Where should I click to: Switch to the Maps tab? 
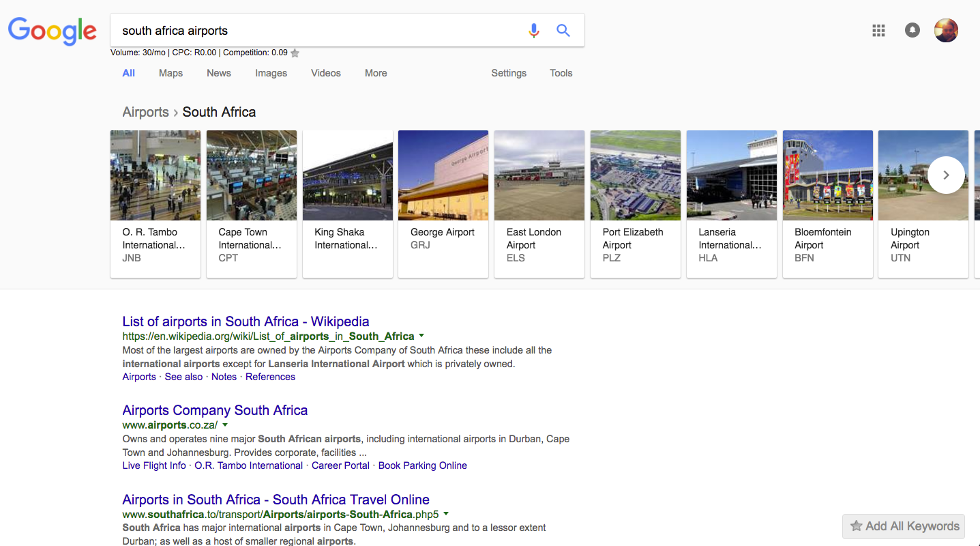[170, 73]
